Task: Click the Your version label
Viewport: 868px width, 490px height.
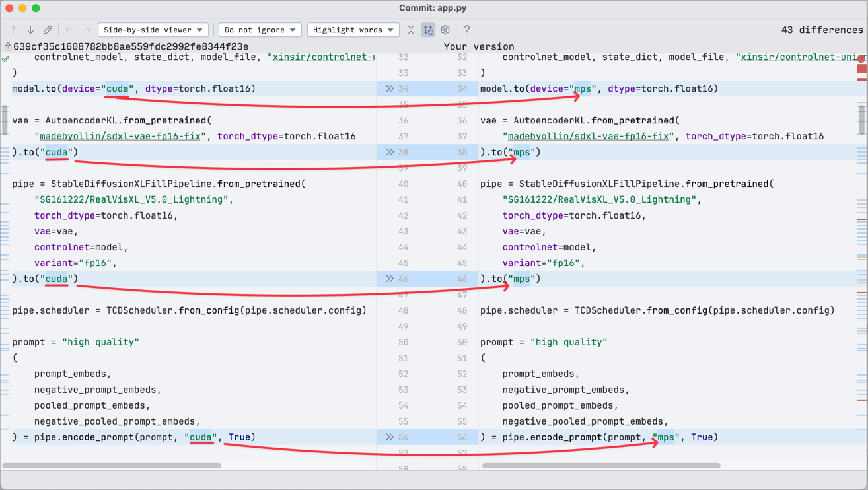Action: pos(479,46)
